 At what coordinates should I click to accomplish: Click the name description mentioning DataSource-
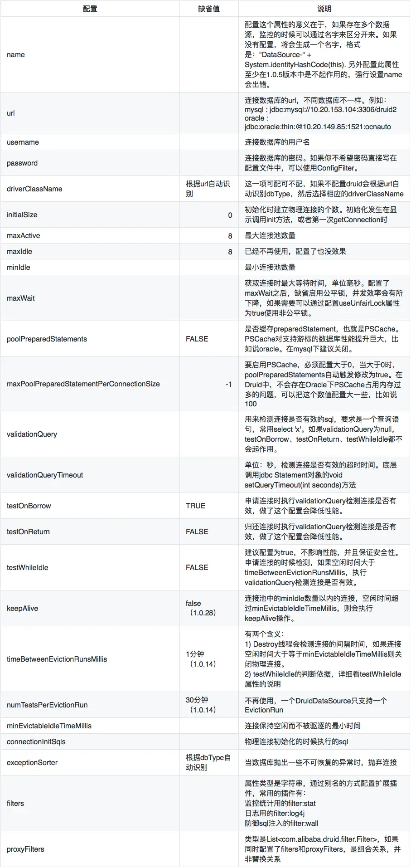pos(324,54)
